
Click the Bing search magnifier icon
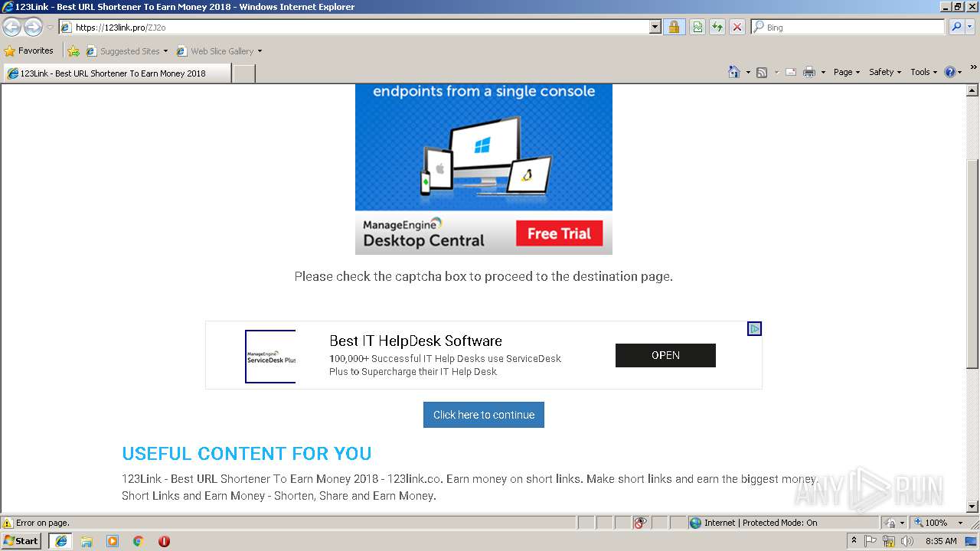956,27
